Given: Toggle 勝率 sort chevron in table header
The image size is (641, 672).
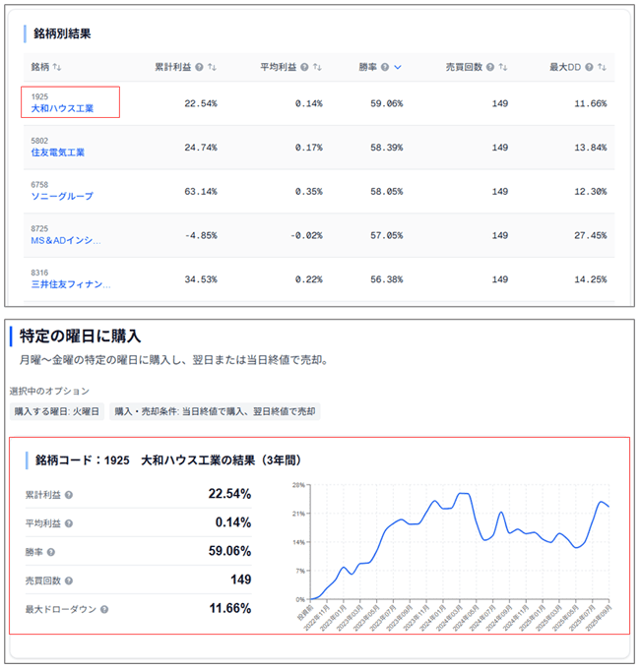Looking at the screenshot, I should pos(398,67).
